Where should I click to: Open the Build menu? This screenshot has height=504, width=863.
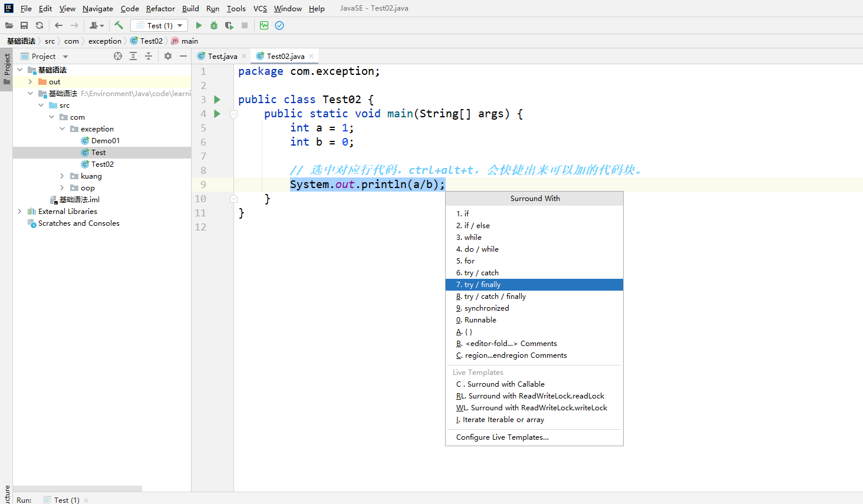pyautogui.click(x=190, y=9)
